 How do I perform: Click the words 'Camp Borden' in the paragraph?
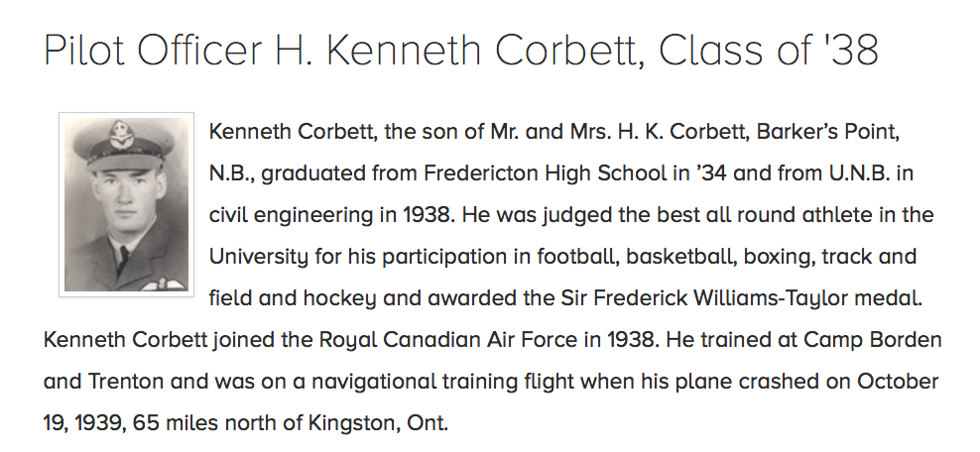(873, 340)
